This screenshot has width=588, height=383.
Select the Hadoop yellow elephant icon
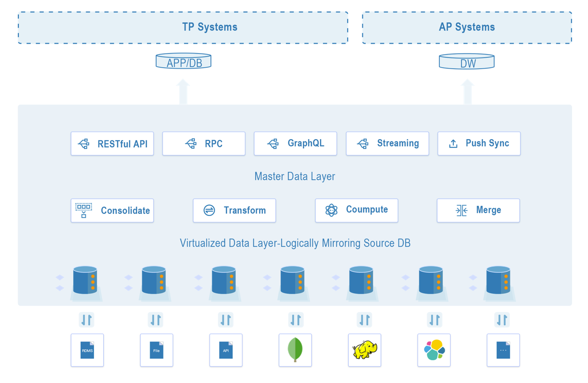click(365, 350)
